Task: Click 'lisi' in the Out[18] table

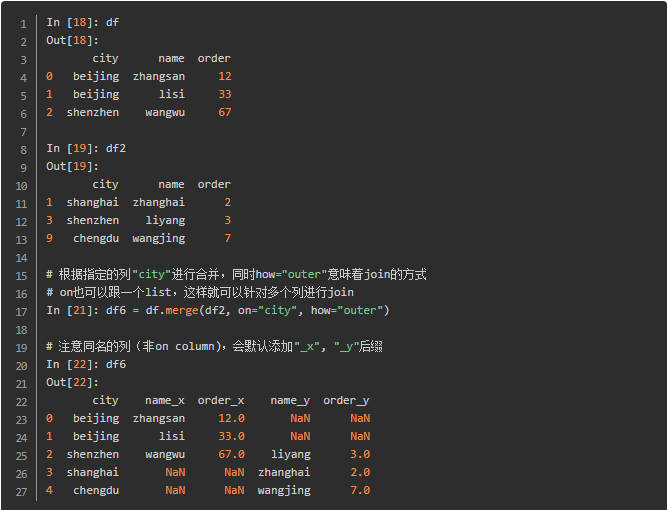Action: coord(172,94)
